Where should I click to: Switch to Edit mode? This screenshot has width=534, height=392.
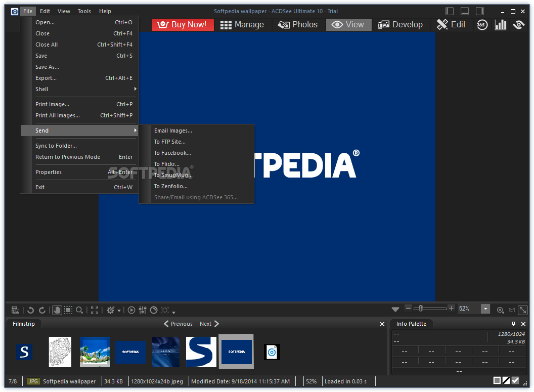pyautogui.click(x=451, y=24)
